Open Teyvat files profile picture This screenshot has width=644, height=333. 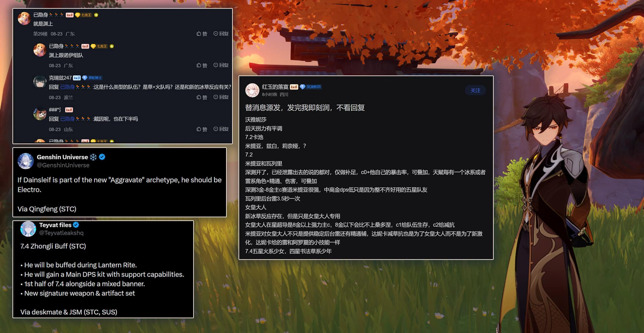pyautogui.click(x=28, y=229)
